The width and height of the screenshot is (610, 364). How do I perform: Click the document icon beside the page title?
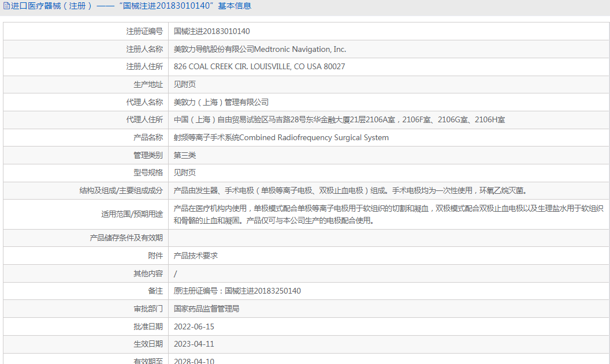coord(6,6)
